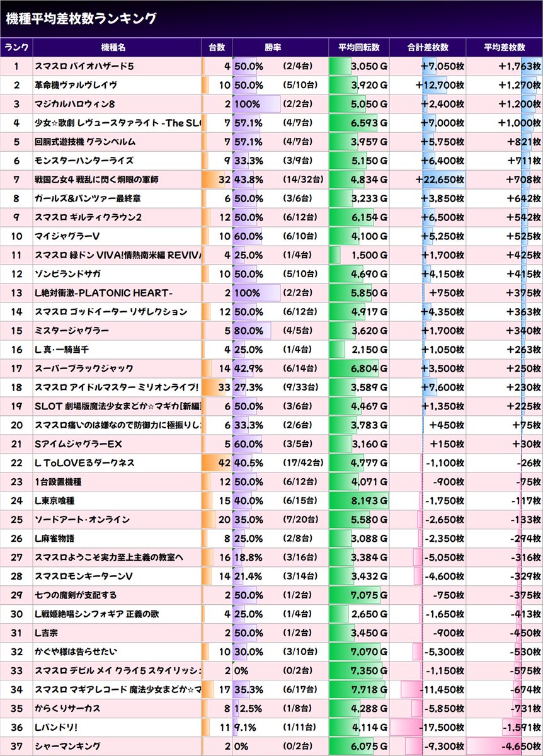Select machine name L 真・一騎当千
The height and width of the screenshot is (756, 543).
click(63, 350)
